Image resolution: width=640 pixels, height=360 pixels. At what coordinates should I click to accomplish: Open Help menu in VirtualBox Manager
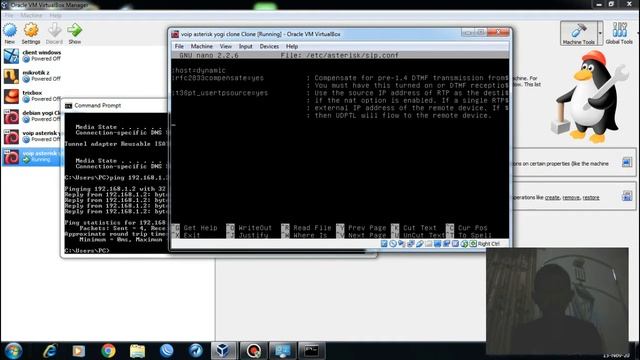(x=56, y=16)
